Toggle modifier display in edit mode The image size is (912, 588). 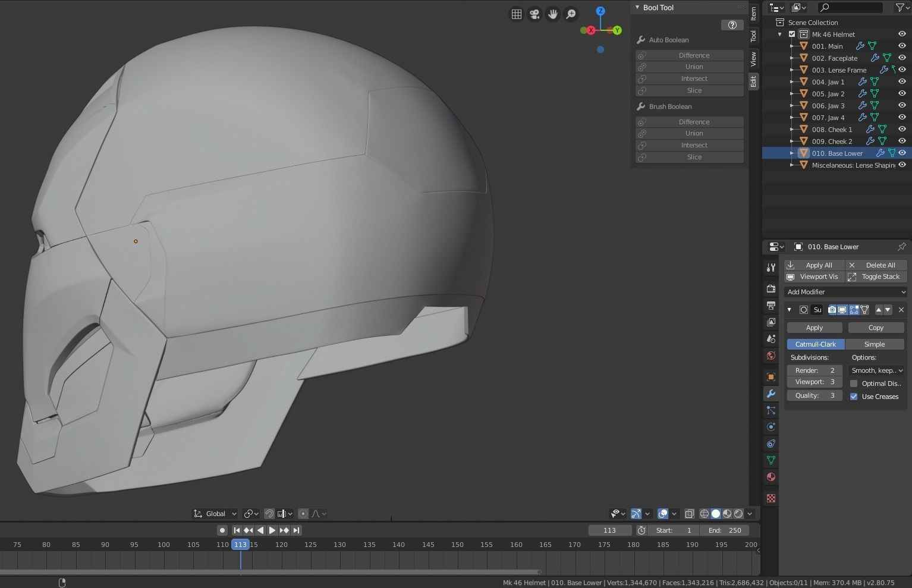[x=854, y=310]
